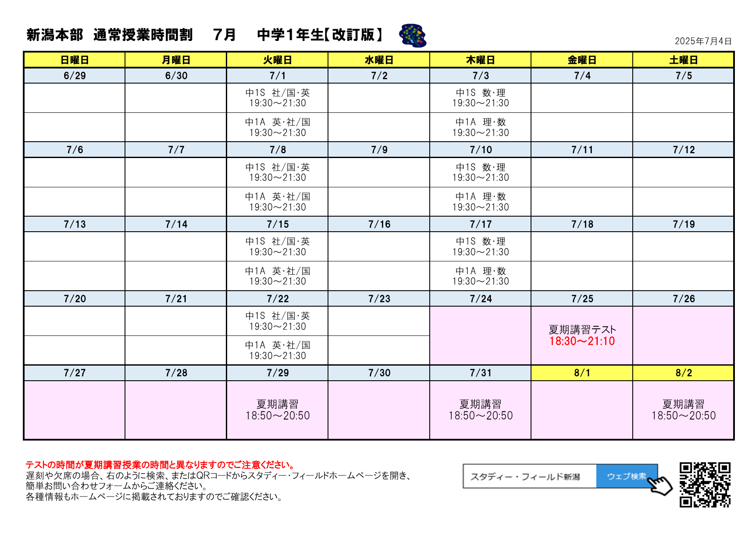Viewport: 756px width, 534px height.
Task: Click the 7/24 date cell
Action: [x=481, y=299]
